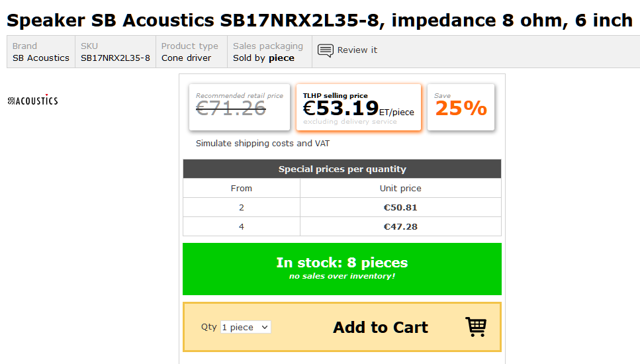Image resolution: width=640 pixels, height=364 pixels.
Task: Open the Review it link
Action: [357, 50]
